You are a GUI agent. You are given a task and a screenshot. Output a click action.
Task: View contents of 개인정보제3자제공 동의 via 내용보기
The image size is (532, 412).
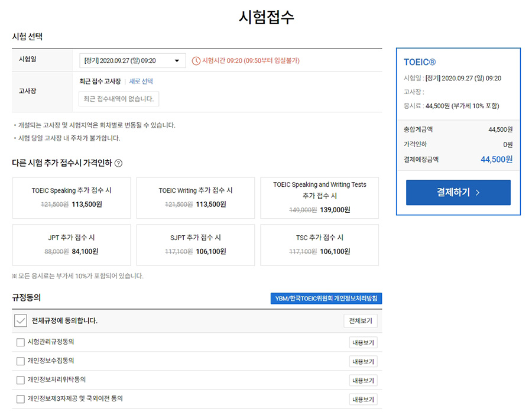(364, 400)
